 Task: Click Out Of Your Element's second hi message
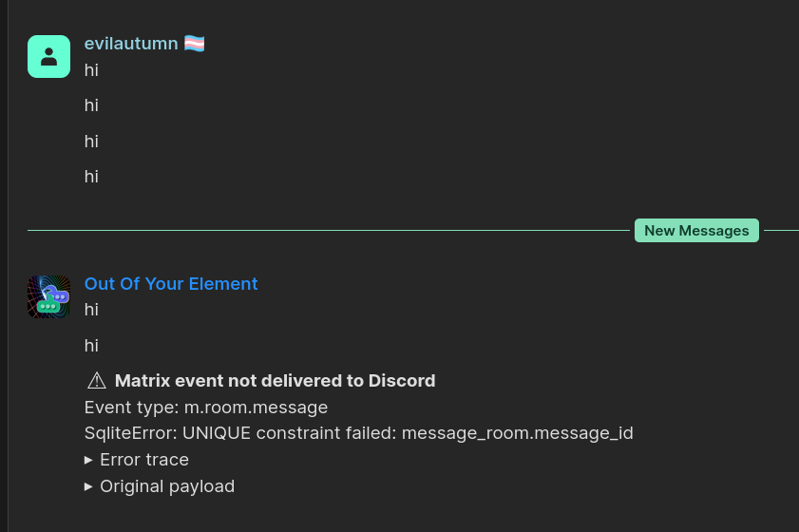click(91, 346)
